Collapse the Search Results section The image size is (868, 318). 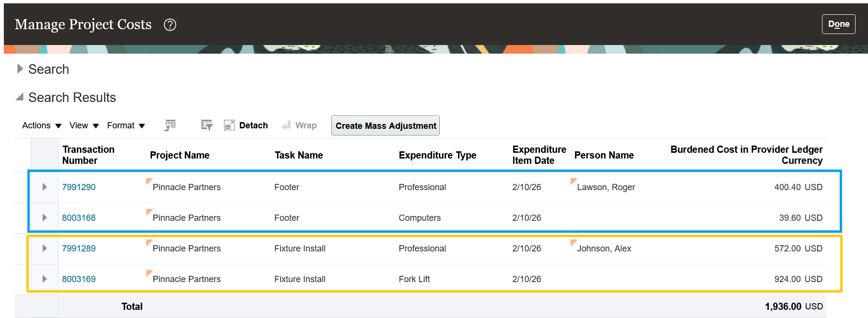19,97
